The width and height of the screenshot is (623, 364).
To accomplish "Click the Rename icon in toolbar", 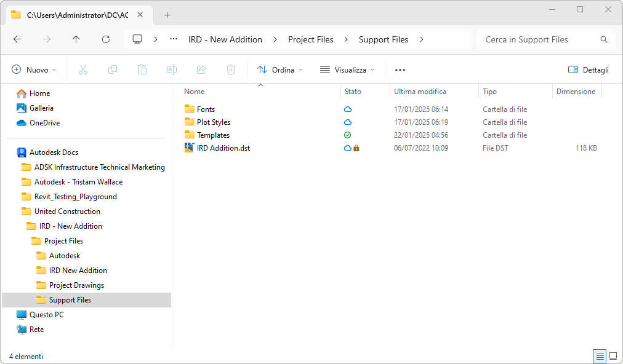I will click(172, 69).
